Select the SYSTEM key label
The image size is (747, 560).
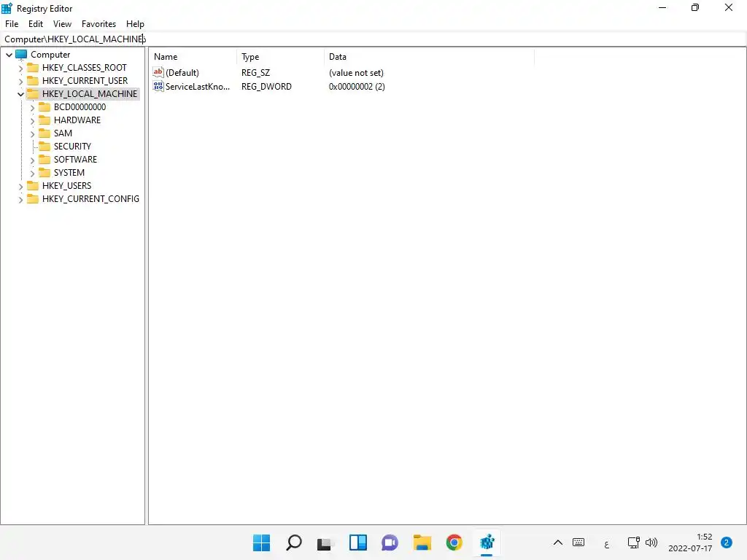69,173
